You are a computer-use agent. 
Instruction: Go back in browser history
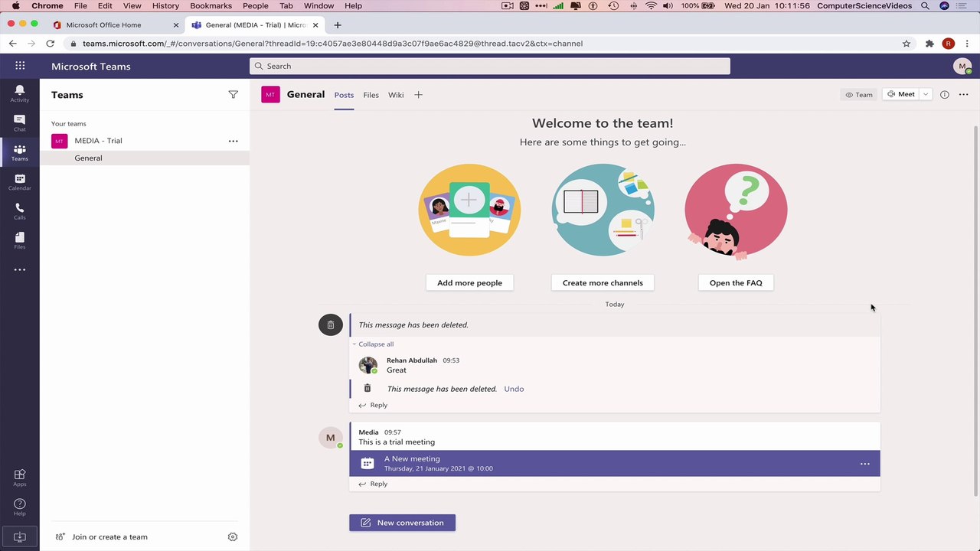click(13, 44)
